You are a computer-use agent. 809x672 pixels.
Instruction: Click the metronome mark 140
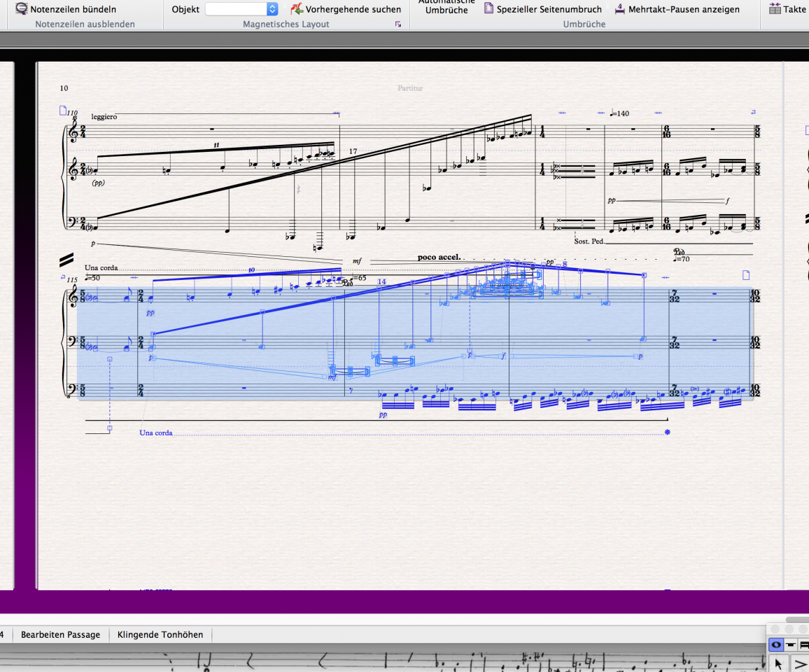pos(619,113)
